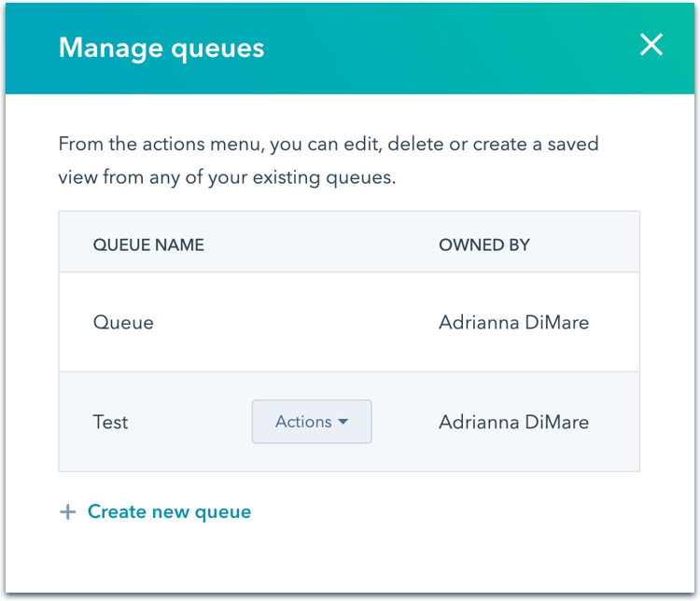Open the Actions dropdown for Test queue

(x=311, y=422)
